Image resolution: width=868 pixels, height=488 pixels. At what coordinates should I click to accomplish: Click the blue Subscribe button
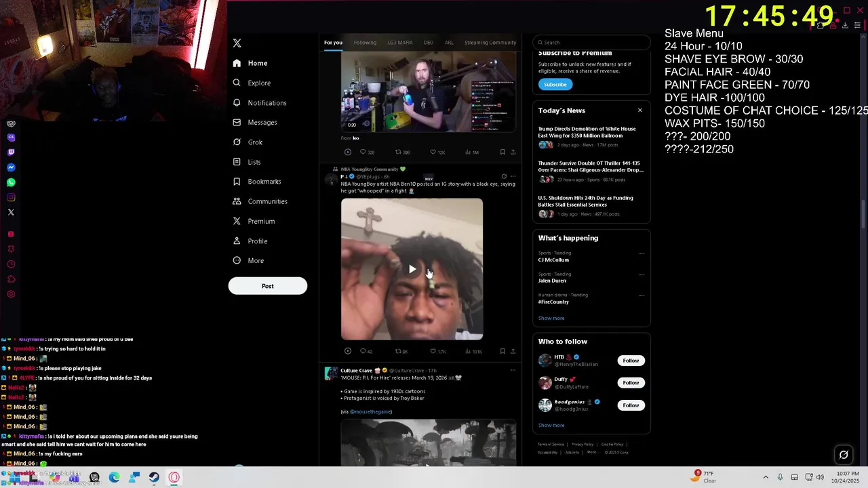tap(555, 84)
